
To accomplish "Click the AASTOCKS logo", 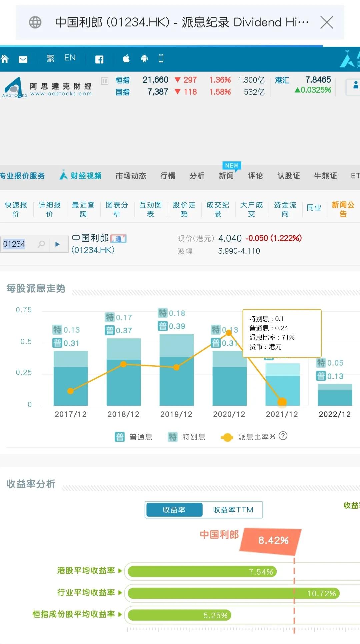I will click(47, 87).
